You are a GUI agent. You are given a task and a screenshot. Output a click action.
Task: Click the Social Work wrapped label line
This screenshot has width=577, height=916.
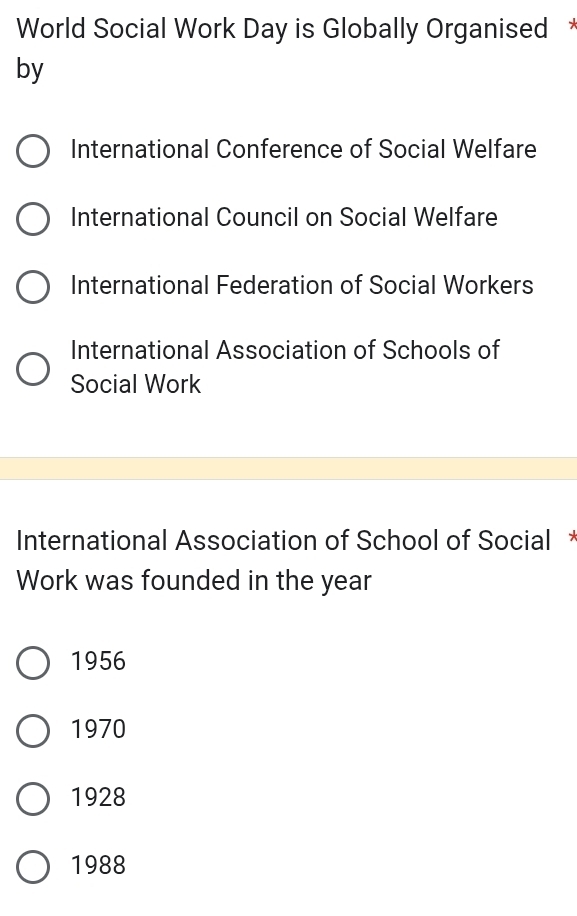click(x=135, y=384)
